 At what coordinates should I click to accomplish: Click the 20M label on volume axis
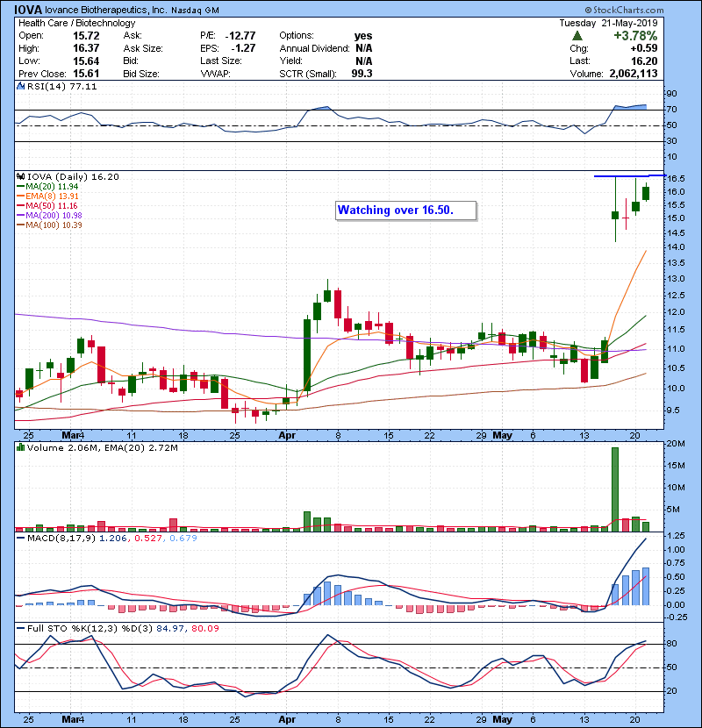pos(676,444)
